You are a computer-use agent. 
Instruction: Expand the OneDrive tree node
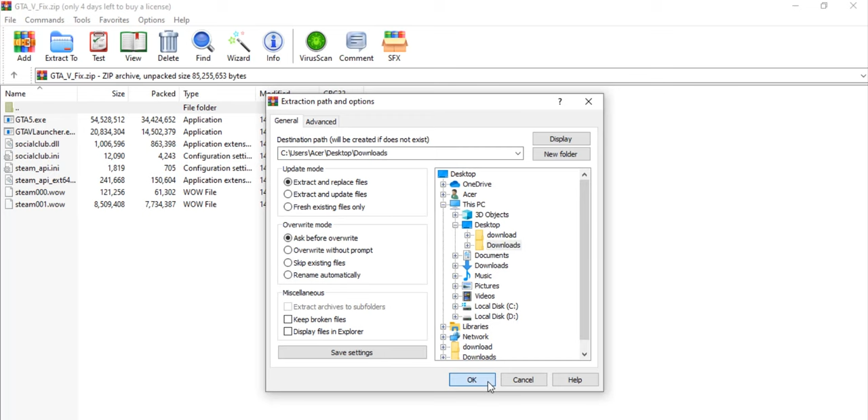point(443,184)
